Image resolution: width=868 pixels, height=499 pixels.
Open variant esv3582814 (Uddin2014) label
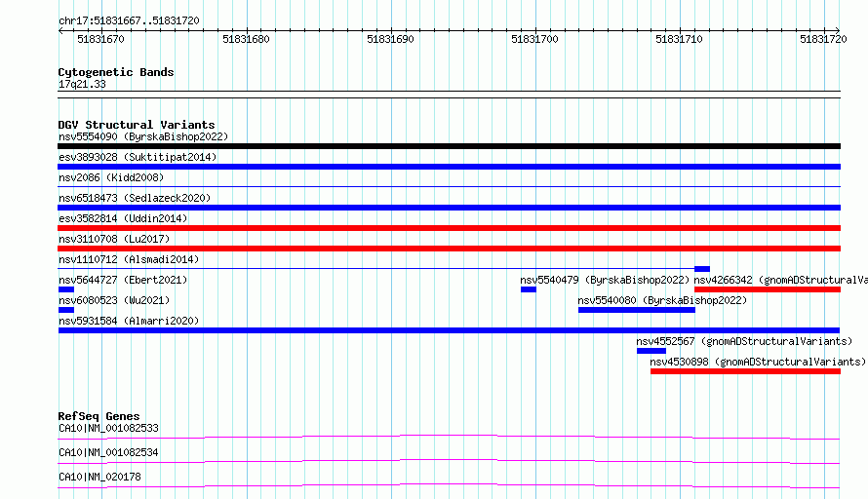tap(123, 218)
